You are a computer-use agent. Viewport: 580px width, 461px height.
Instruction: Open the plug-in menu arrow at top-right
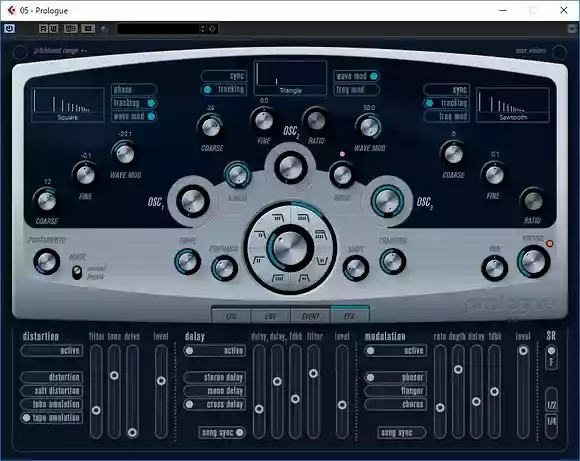point(572,28)
